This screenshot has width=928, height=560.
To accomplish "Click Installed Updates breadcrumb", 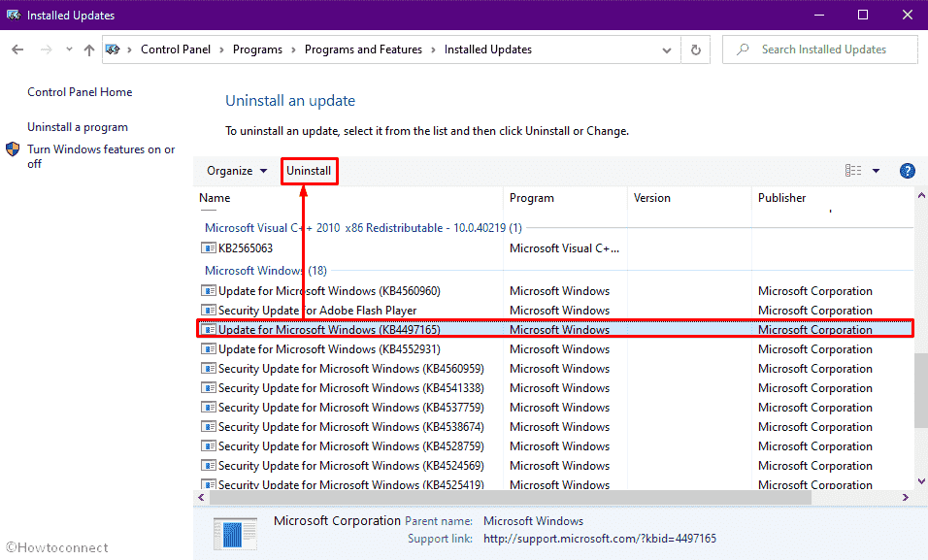I will [x=487, y=49].
